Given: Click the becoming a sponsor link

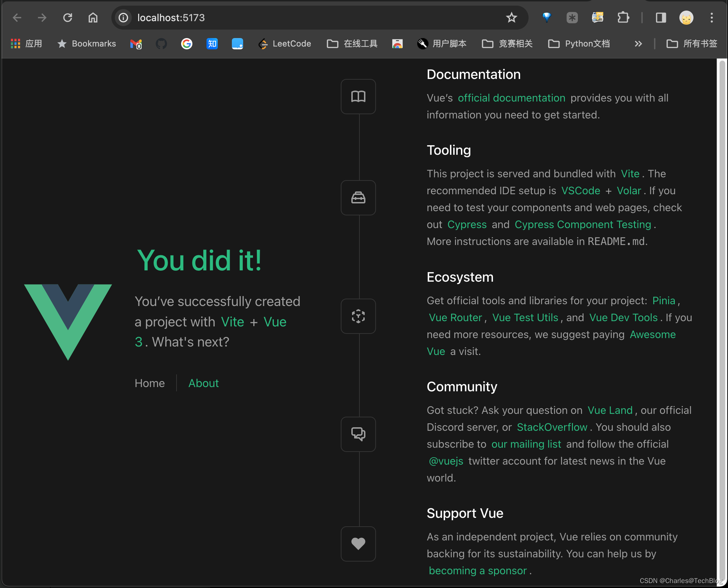Looking at the screenshot, I should click(x=477, y=570).
